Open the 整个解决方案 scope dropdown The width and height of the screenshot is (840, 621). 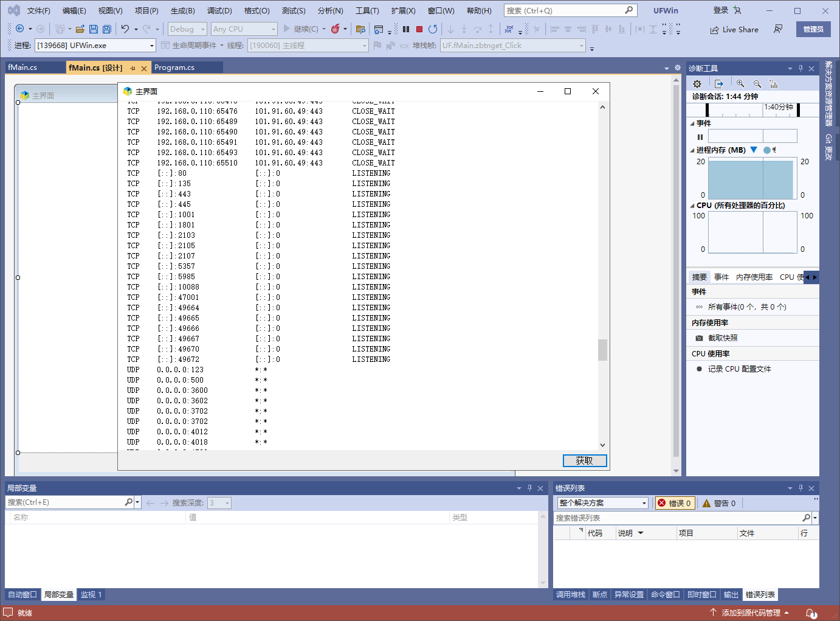click(603, 503)
